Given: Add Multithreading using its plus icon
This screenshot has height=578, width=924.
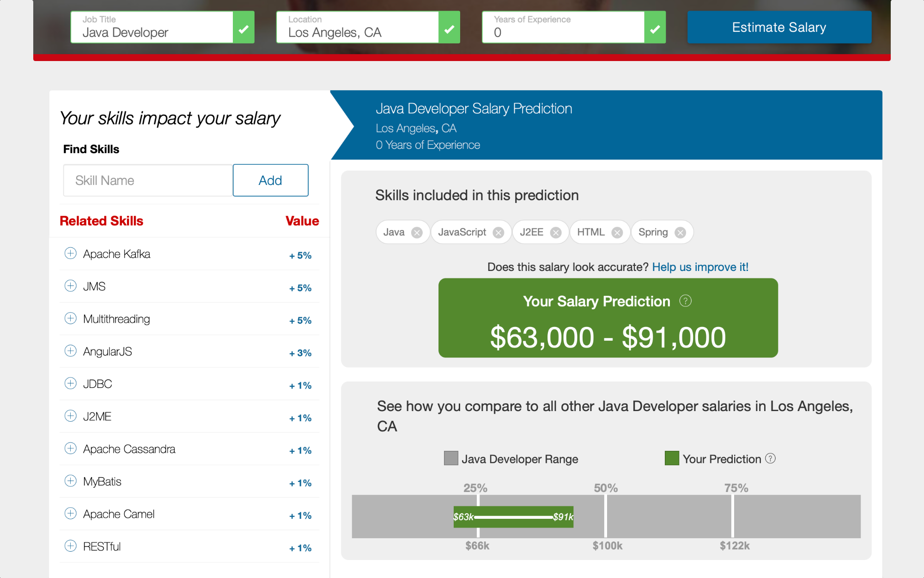Looking at the screenshot, I should [70, 318].
